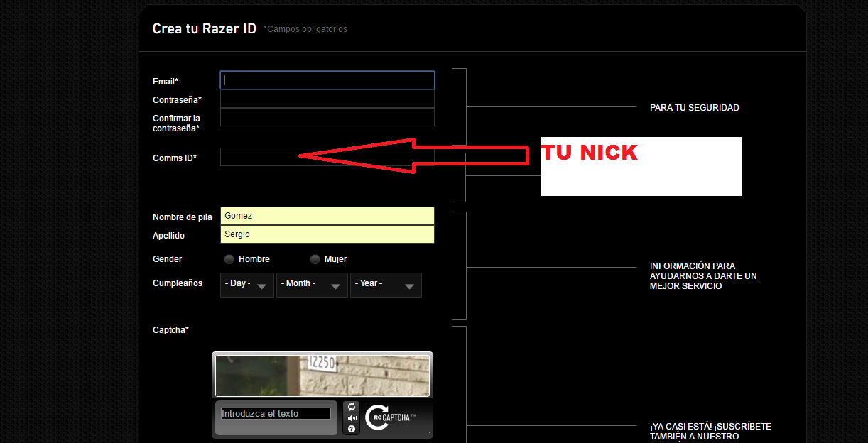Click the Nombre de pila field containing Gomez

(327, 216)
